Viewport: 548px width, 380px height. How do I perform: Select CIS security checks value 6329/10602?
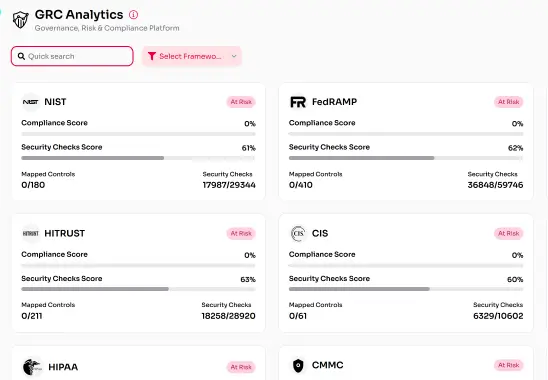498,316
